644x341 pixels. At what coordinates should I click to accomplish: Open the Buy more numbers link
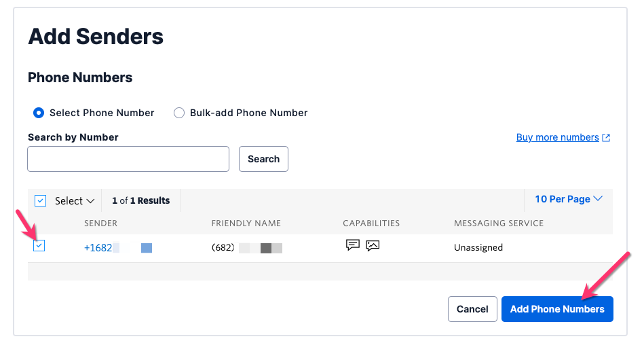coord(557,137)
